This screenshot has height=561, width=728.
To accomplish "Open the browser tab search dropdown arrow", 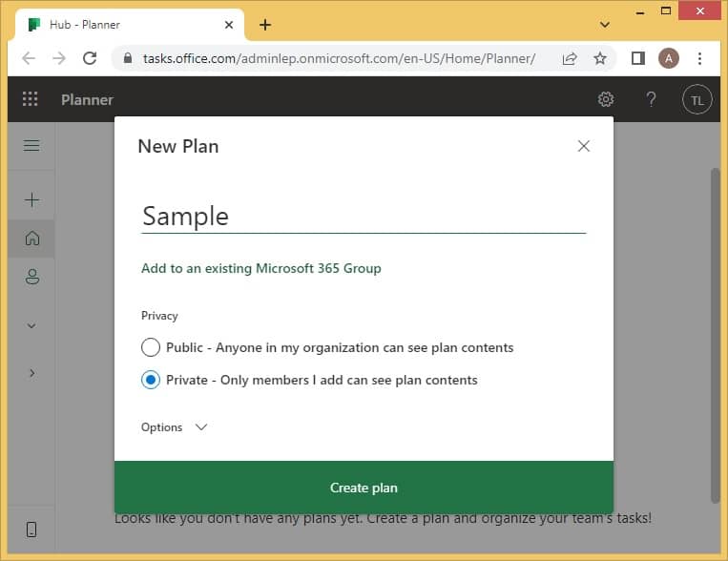I will pos(605,25).
